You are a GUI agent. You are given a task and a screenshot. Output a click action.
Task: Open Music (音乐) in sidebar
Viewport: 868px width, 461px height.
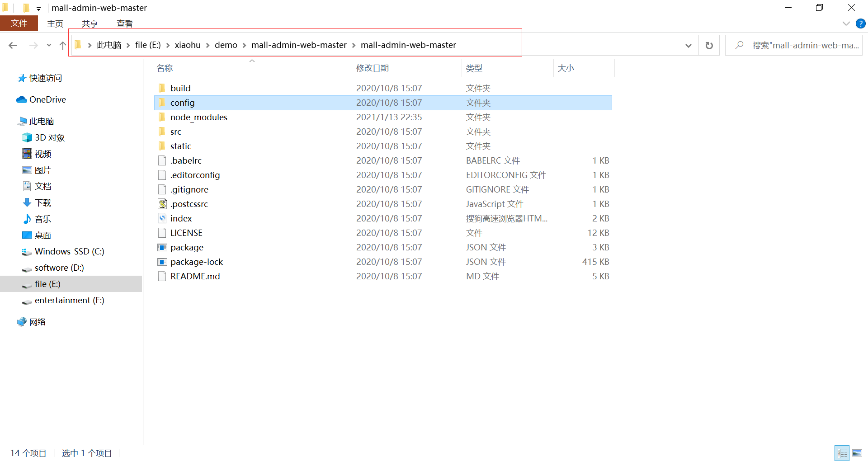(37, 219)
